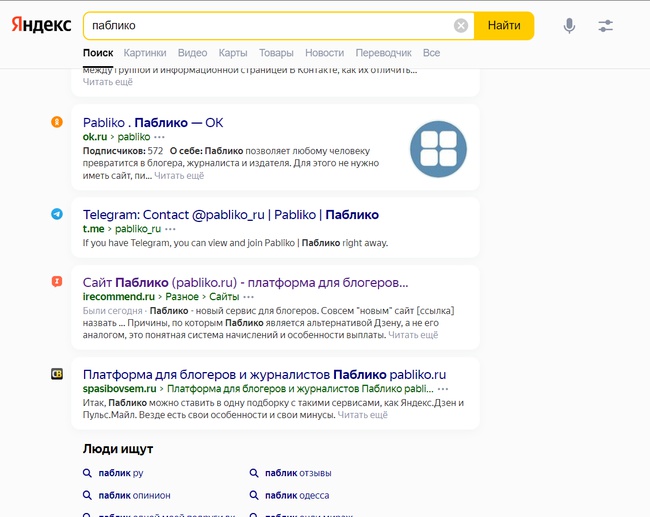This screenshot has width=650, height=517.
Task: Click the irecommend.ru red favicon
Action: point(57,282)
